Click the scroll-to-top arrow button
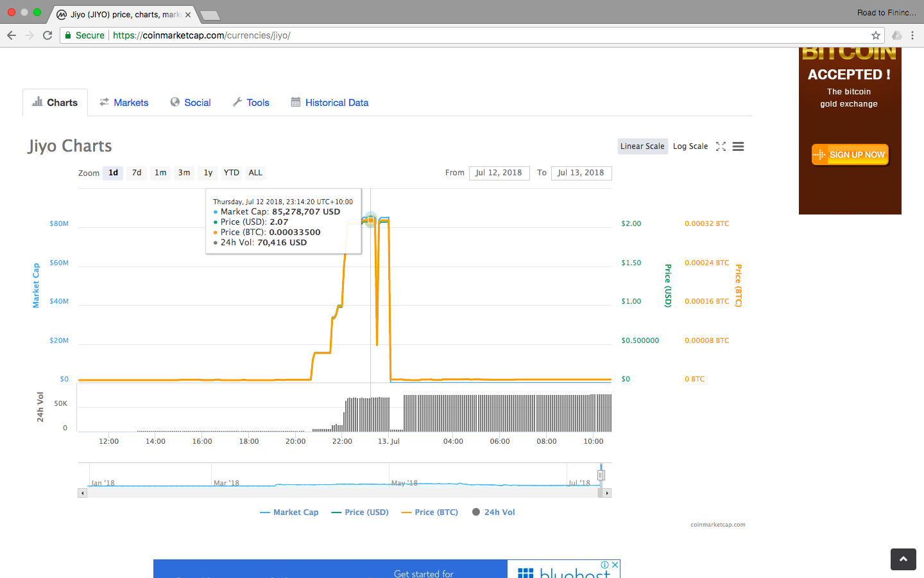Image resolution: width=924 pixels, height=578 pixels. (x=903, y=559)
